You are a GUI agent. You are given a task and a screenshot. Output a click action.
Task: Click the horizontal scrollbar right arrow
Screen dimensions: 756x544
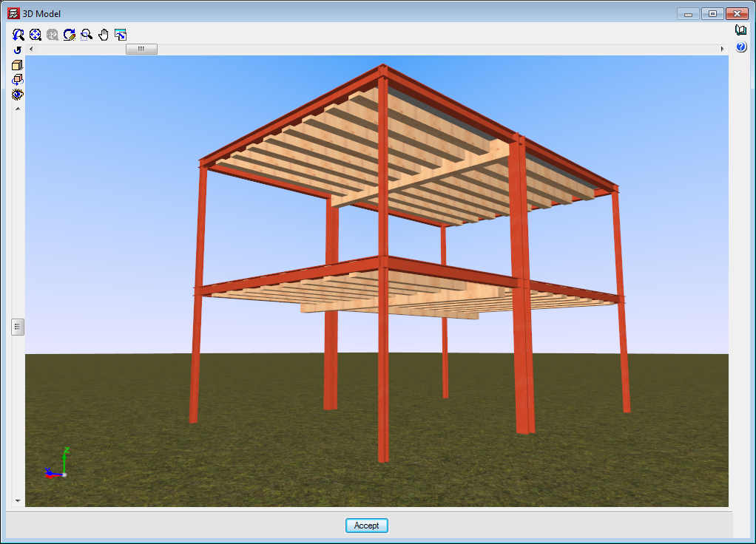click(722, 49)
